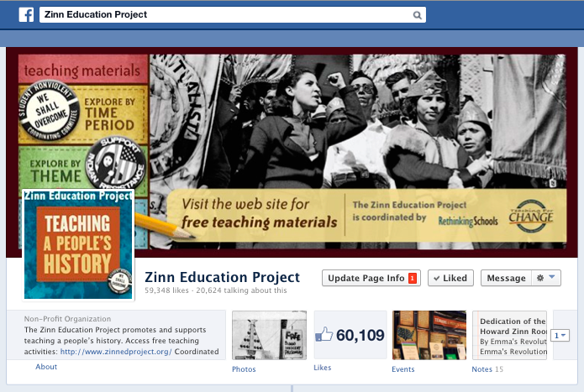This screenshot has width=584, height=392.
Task: Open the Notes link
Action: click(482, 369)
